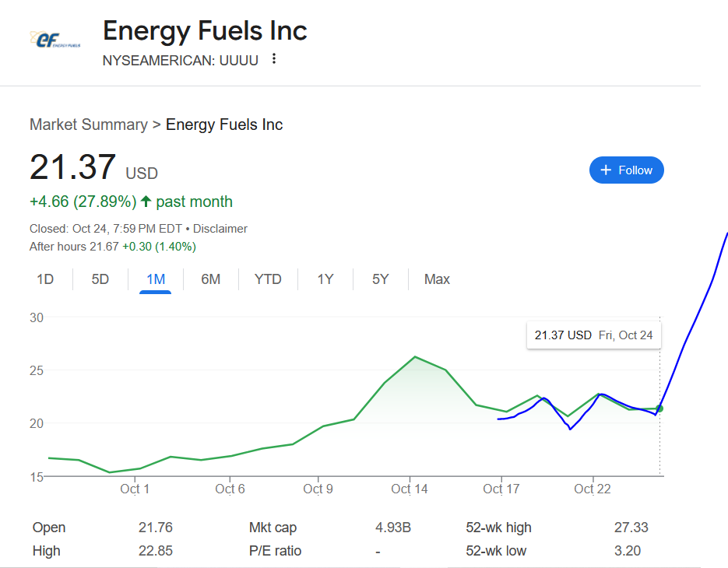Select the active 1M tab
Viewport: 728px width, 568px height.
pos(156,279)
